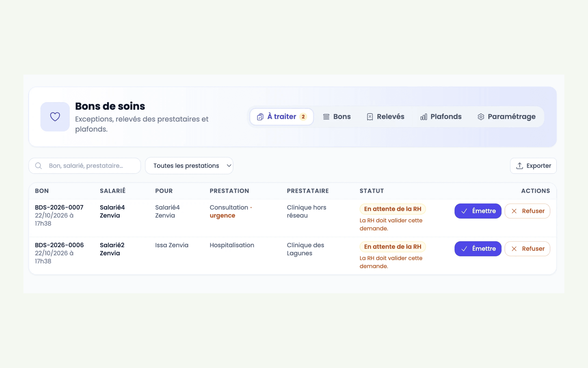Click Clinique des Lagunes prestataire
This screenshot has width=588, height=368.
tap(305, 249)
